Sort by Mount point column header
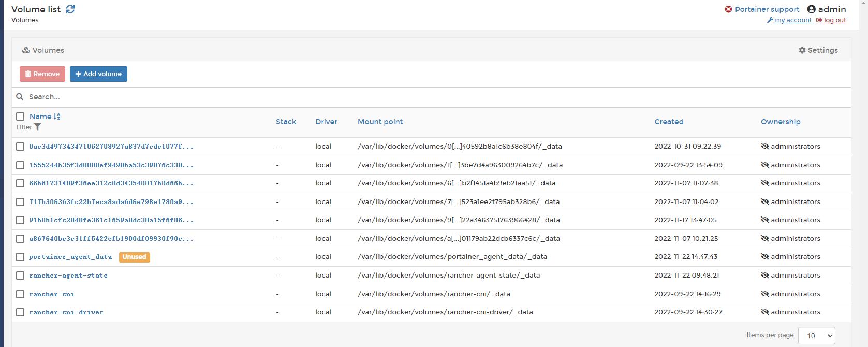The width and height of the screenshot is (868, 347). (380, 122)
